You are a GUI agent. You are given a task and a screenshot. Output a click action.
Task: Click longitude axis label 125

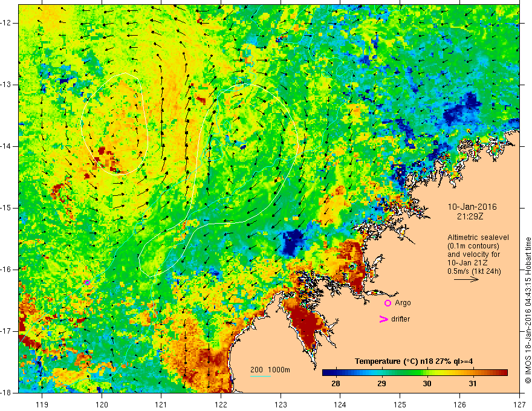click(400, 404)
